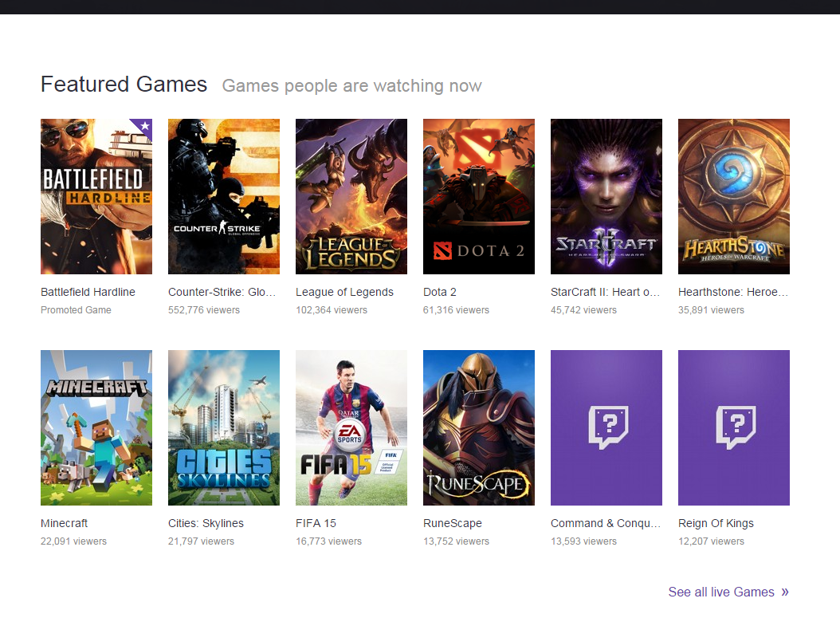Open the Reign Of Kings placeholder cover
Screen dimensions: 840x618
tap(734, 427)
